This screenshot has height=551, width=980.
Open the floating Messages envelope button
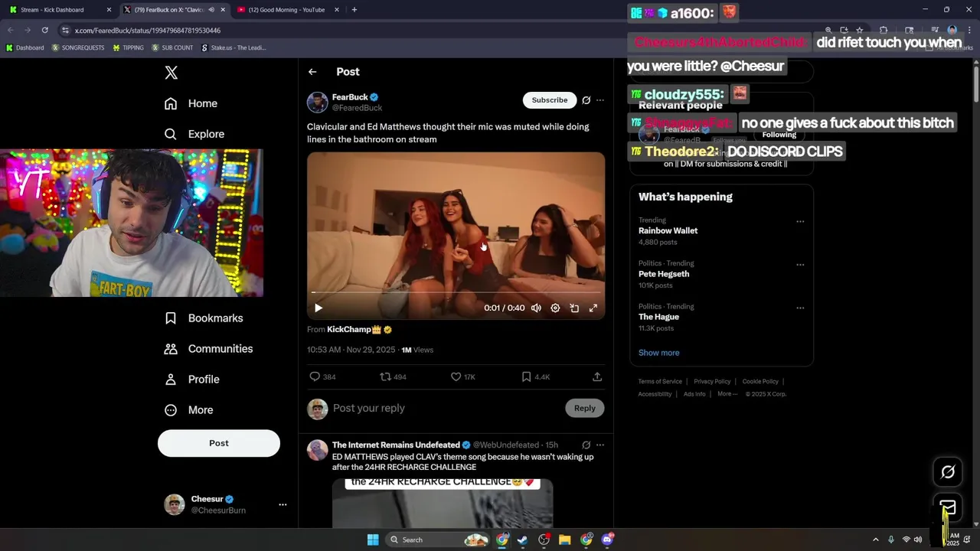[x=948, y=508]
